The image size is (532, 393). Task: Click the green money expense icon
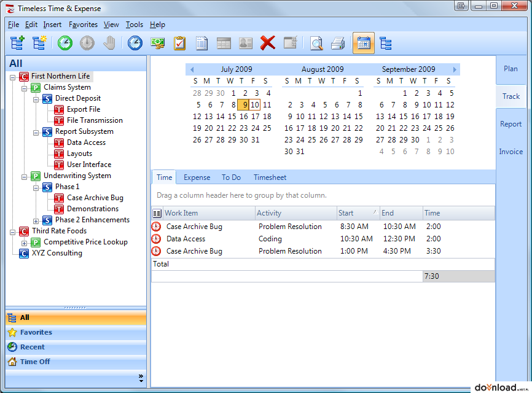[157, 43]
